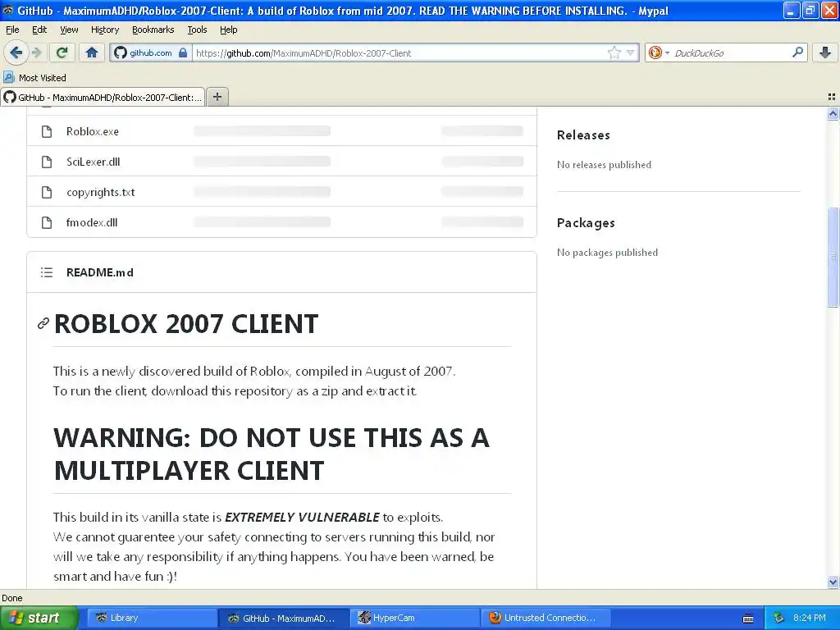840x630 pixels.
Task: Open the Tools menu
Action: 197,30
